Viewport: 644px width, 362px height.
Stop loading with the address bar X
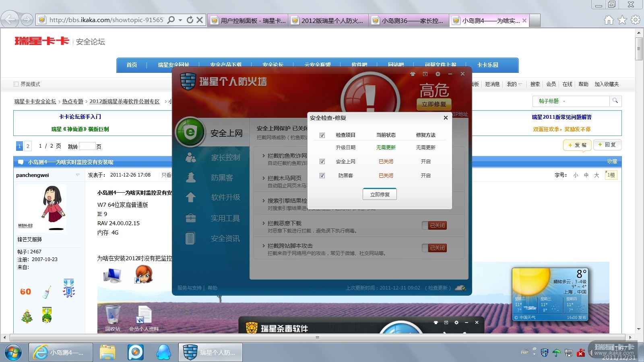[x=200, y=20]
